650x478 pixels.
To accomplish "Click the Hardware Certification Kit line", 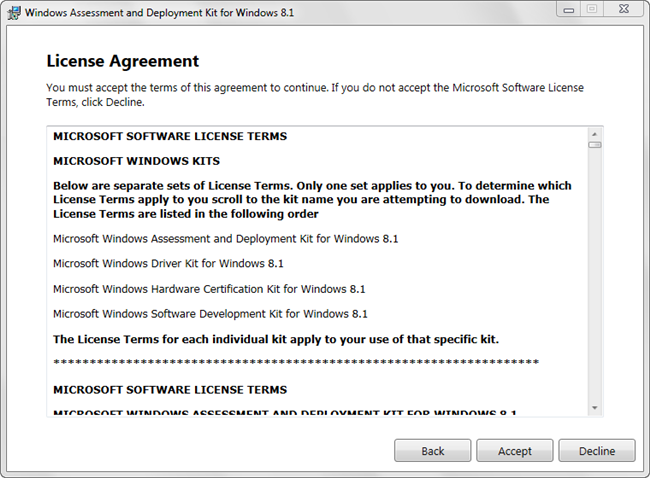I will (209, 288).
